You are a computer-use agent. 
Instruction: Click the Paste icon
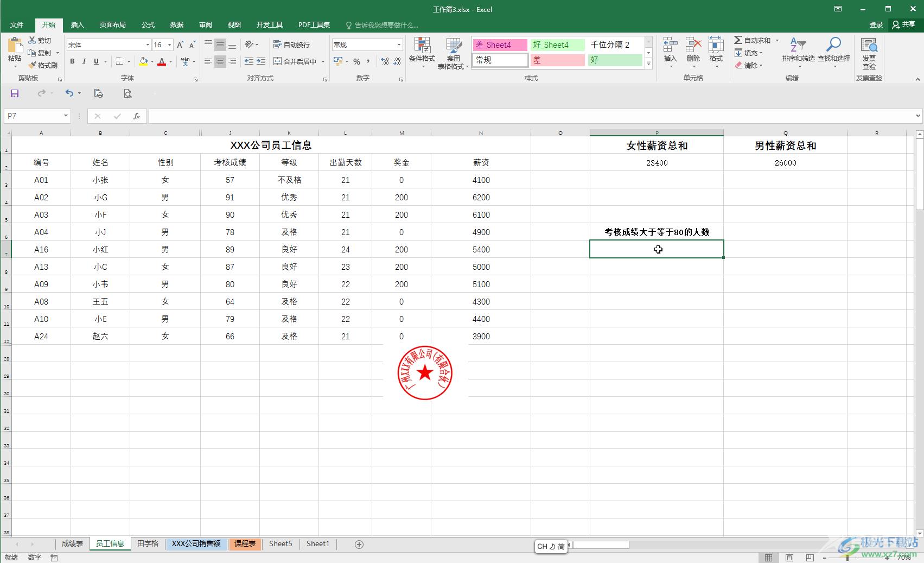click(15, 46)
